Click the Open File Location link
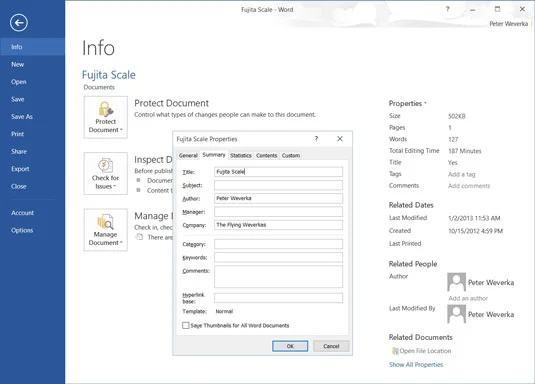Screen dimensions: 535x384 click(x=425, y=351)
